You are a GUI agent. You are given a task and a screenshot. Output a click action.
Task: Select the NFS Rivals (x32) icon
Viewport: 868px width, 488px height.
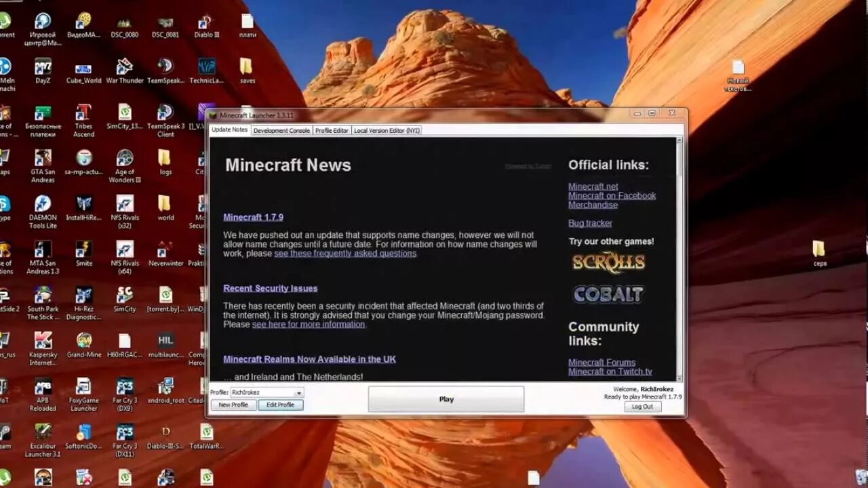125,211
